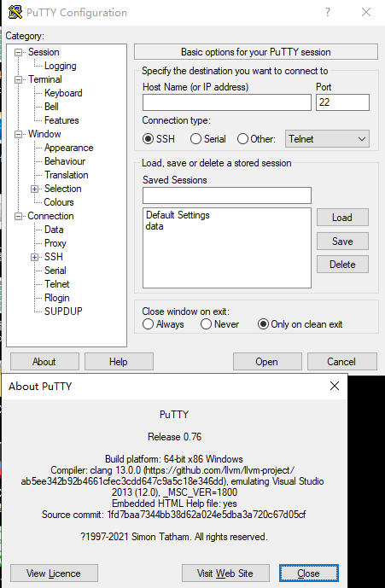Open Colours settings category
Screen dimensions: 385x588
pyautogui.click(x=59, y=202)
